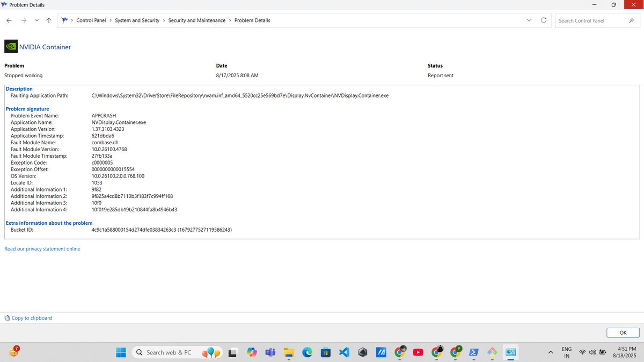Screen dimensions: 644x362
Task: Refresh the Problem Details page
Action: [543, 20]
